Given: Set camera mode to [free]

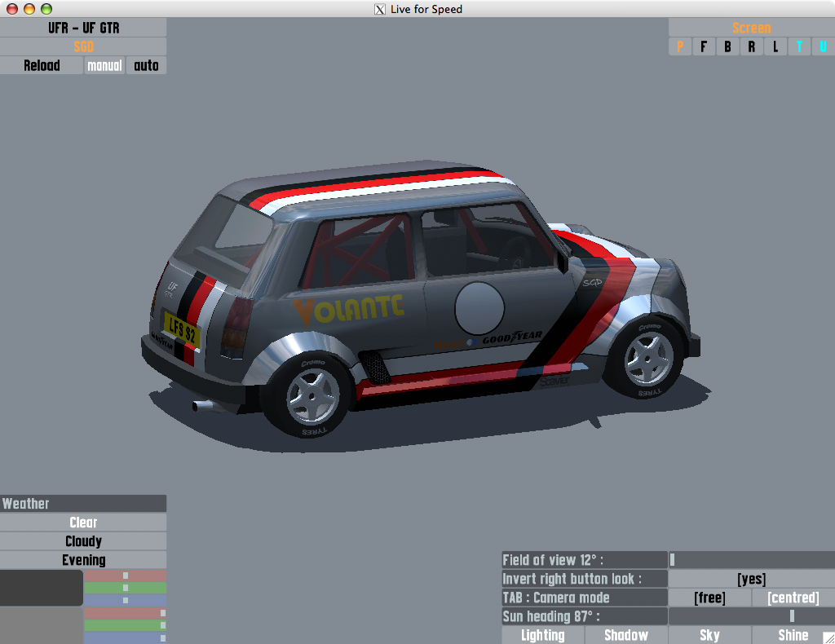Looking at the screenshot, I should (x=709, y=598).
